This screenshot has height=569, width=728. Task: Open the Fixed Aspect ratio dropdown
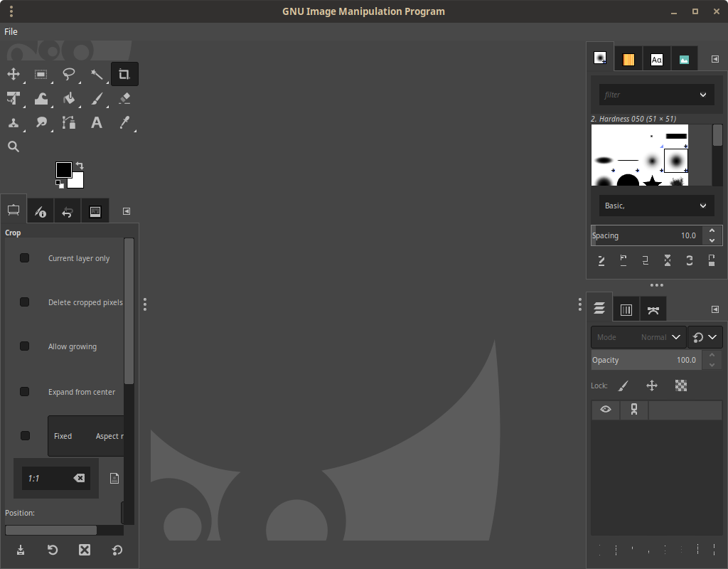point(86,436)
